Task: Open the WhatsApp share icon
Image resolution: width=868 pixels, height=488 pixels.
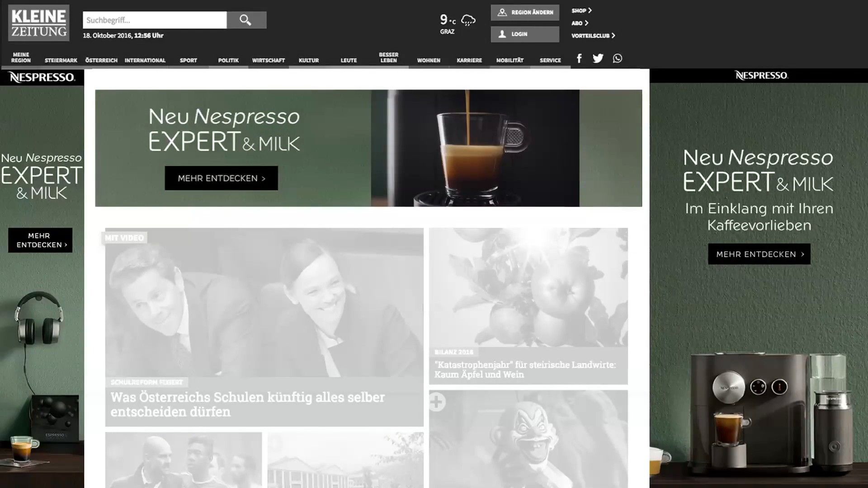Action: pyautogui.click(x=618, y=58)
